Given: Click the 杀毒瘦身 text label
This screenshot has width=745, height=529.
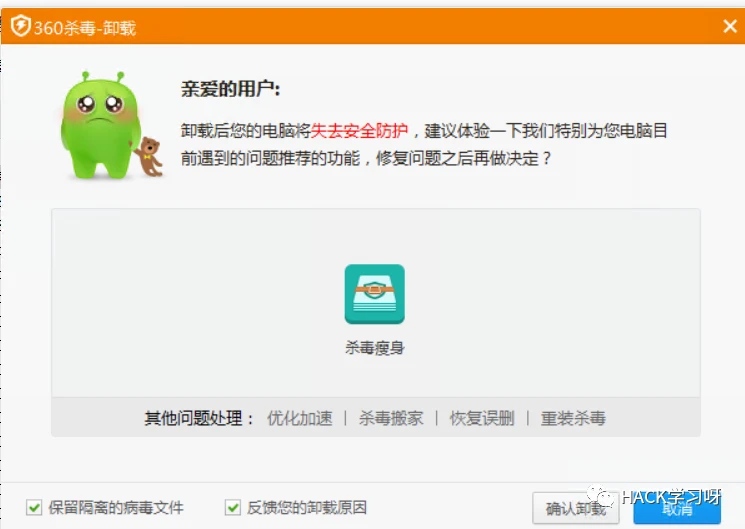Looking at the screenshot, I should (x=374, y=348).
